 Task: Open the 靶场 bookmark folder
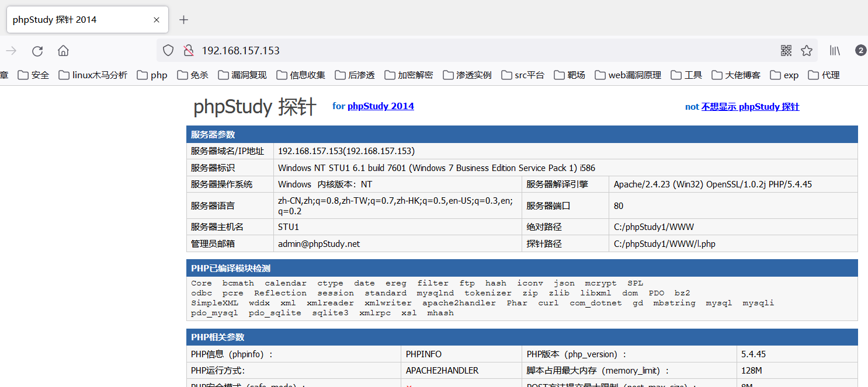(570, 75)
